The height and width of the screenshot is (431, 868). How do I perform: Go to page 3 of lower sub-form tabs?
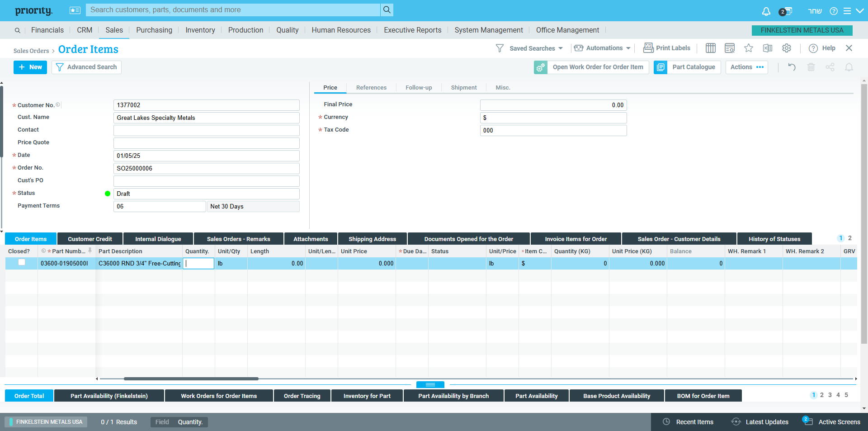(x=830, y=395)
